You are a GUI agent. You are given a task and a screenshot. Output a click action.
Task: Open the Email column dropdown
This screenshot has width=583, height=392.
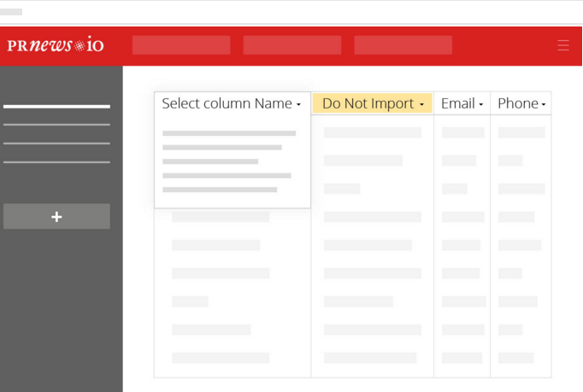pos(462,103)
